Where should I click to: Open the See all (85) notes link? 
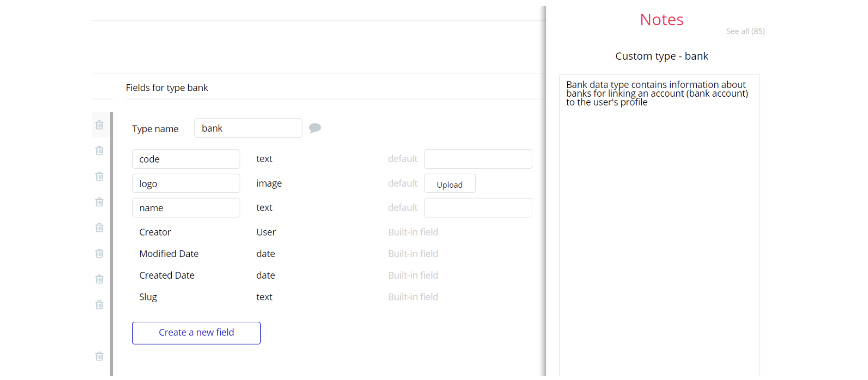(x=745, y=31)
